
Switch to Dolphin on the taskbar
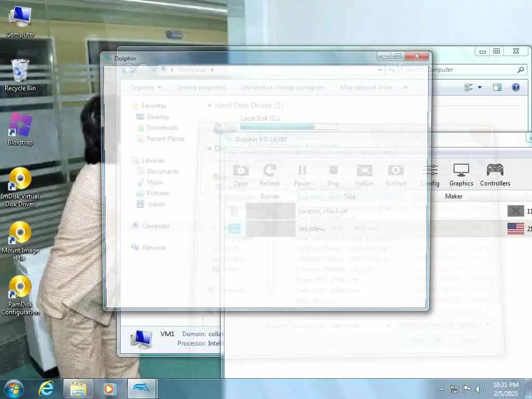click(142, 389)
